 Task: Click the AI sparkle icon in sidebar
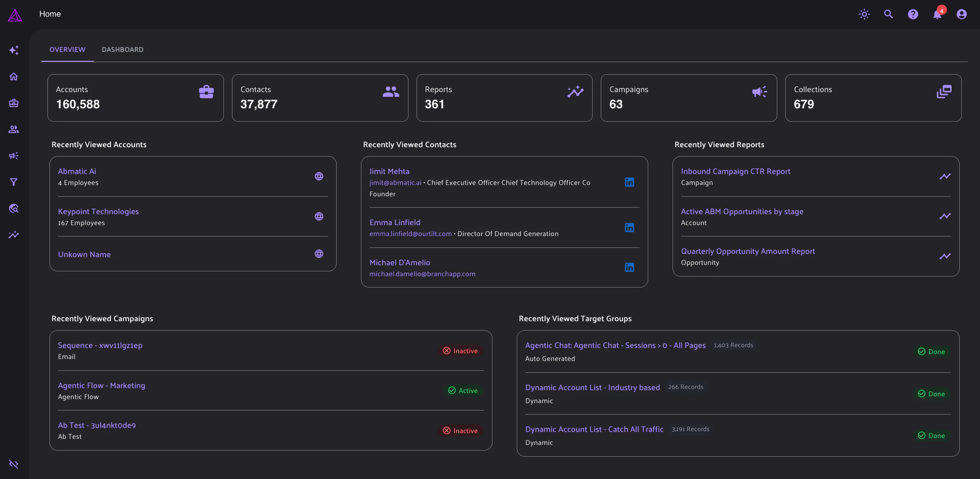(x=14, y=50)
